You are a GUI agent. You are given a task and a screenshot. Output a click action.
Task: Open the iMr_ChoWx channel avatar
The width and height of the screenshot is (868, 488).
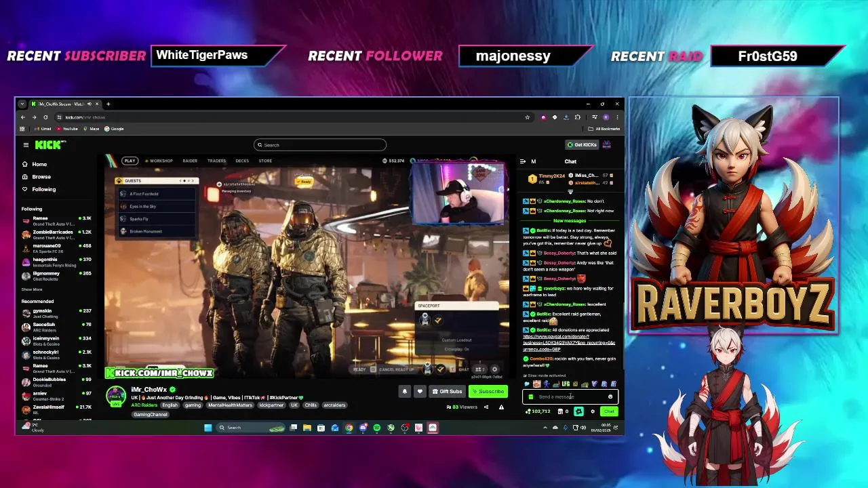[x=116, y=396]
